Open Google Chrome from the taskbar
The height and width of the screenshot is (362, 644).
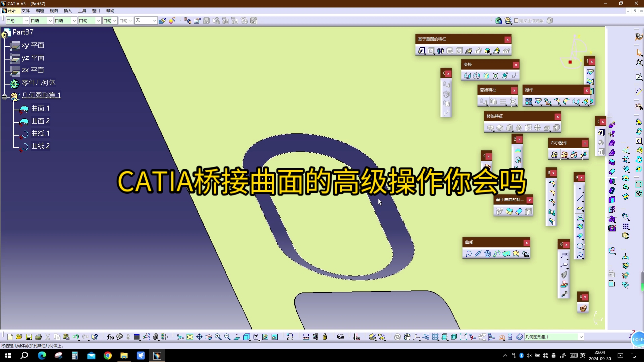(108, 355)
